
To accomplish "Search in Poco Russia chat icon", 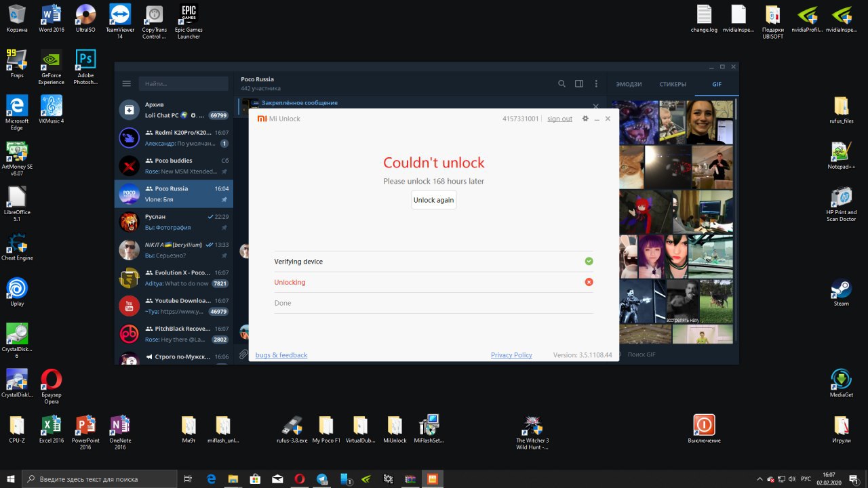I will (561, 83).
